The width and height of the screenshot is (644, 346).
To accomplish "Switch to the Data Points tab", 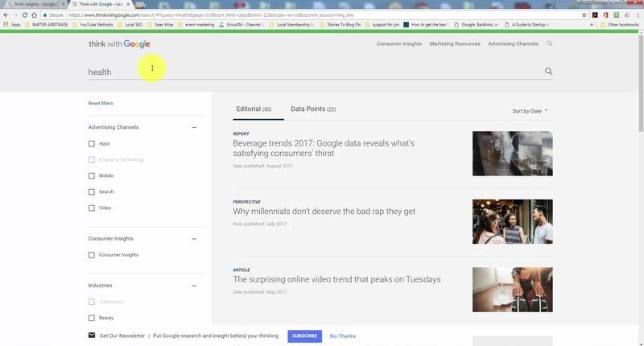I will pos(313,109).
